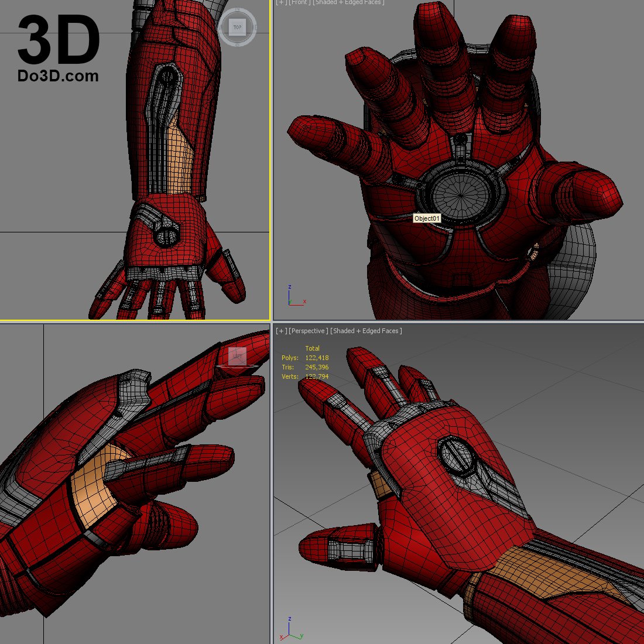This screenshot has width=644, height=644.
Task: Click the Object01 tooltip label
Action: point(427,218)
